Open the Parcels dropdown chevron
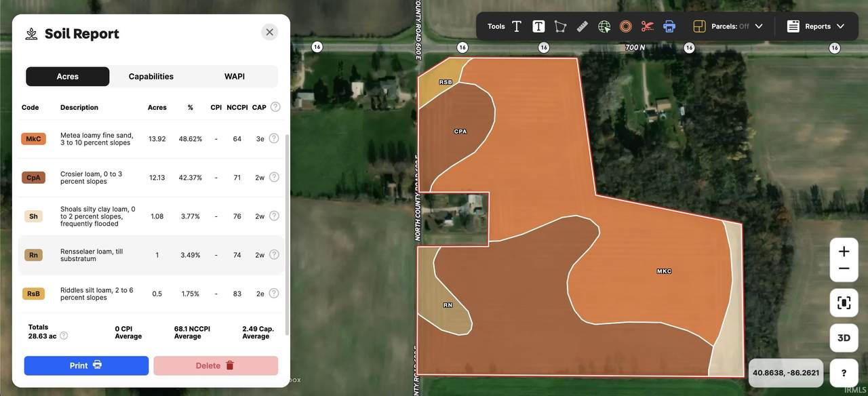This screenshot has width=868, height=396. click(x=759, y=26)
